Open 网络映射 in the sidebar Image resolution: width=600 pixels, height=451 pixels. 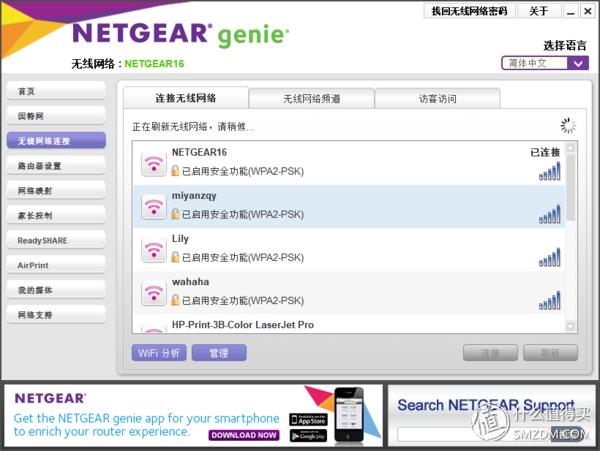coord(56,190)
